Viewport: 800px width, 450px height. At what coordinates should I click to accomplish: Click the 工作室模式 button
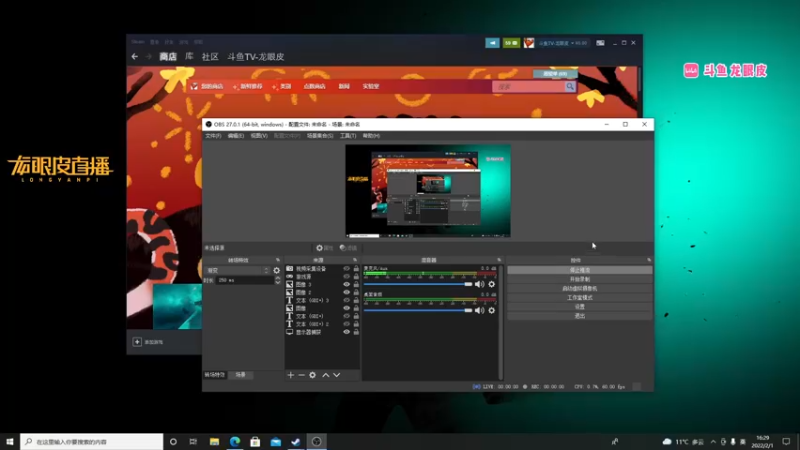pyautogui.click(x=580, y=298)
